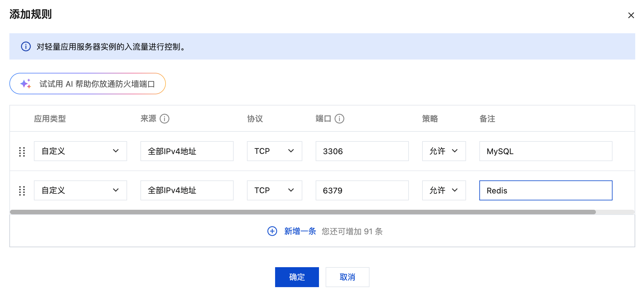This screenshot has height=298, width=644.
Task: Click the port field containing 3306
Action: tap(362, 151)
